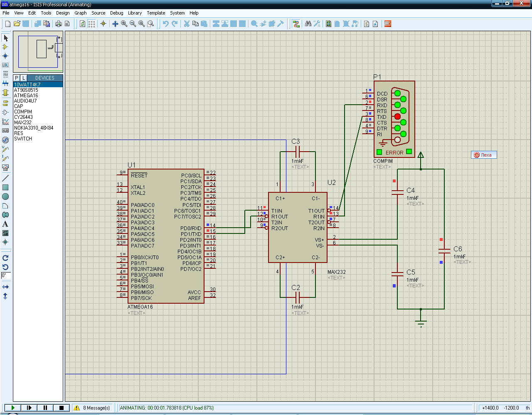This screenshot has height=415, width=532.
Task: Open the ARES PCB layout icon
Action: pos(388,24)
